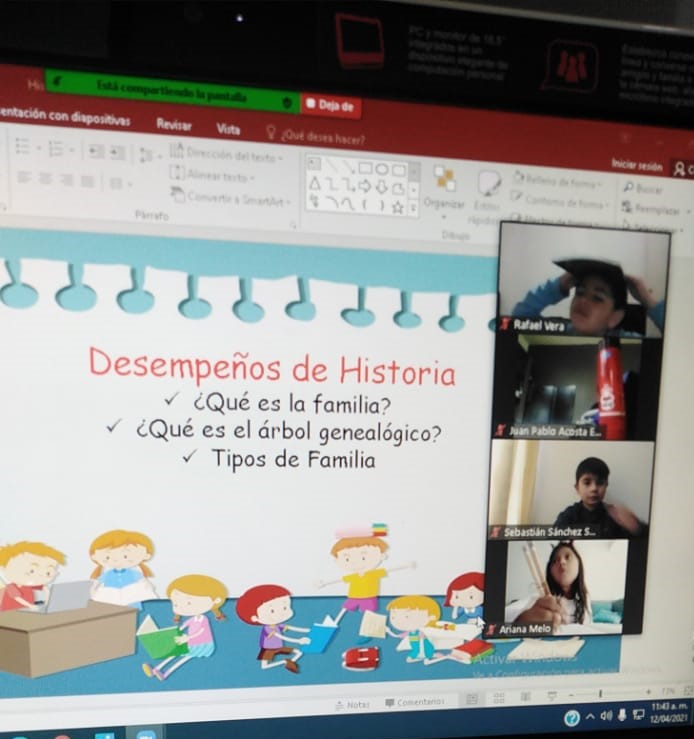Viewport: 694px width, 739px height.
Task: Click the Compartir person button
Action: click(682, 169)
